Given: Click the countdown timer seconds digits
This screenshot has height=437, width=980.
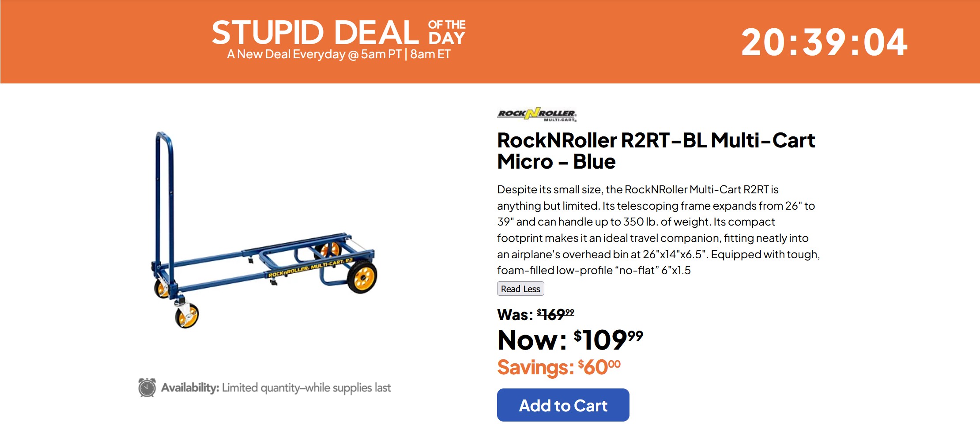Looking at the screenshot, I should 885,42.
